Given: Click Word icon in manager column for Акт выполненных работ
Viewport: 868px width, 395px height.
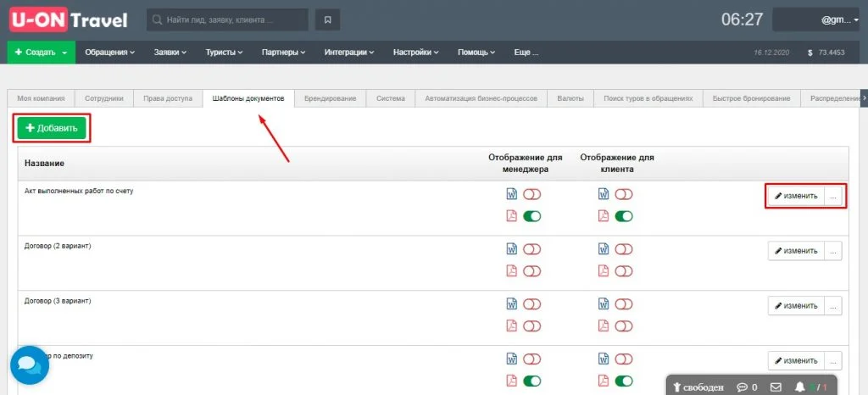Looking at the screenshot, I should click(511, 194).
